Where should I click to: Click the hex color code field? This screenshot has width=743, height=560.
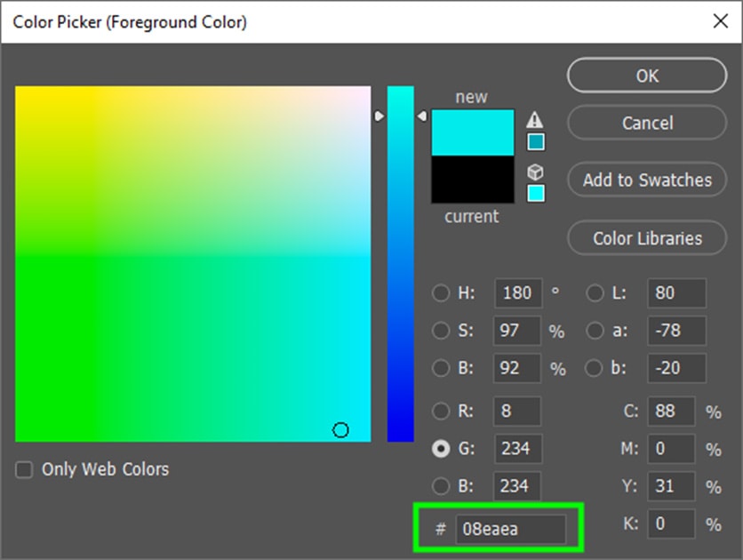click(511, 529)
